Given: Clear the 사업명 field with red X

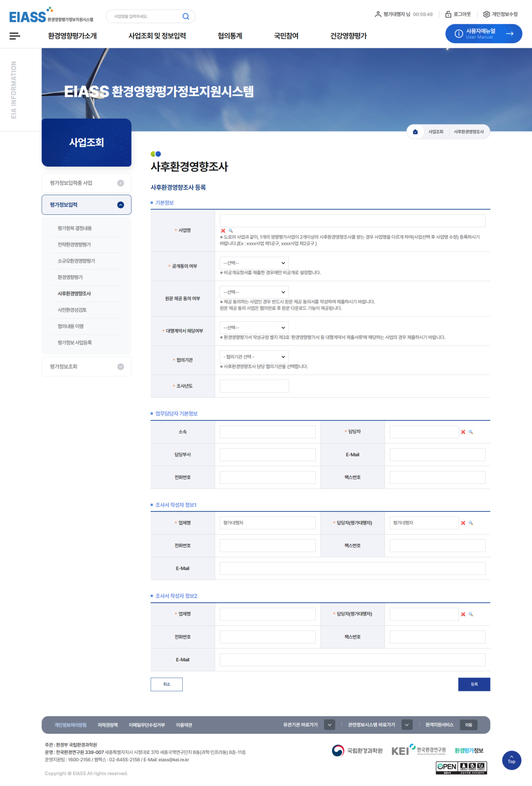Looking at the screenshot, I should click(223, 231).
